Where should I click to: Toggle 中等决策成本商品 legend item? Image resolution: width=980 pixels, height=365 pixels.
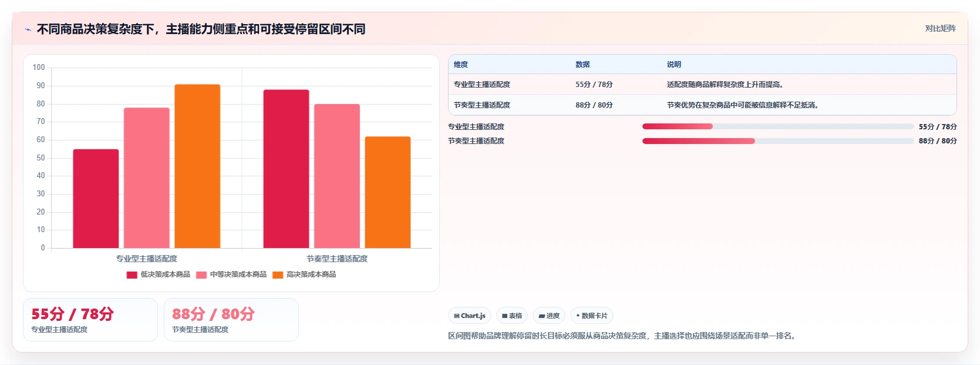coord(231,274)
